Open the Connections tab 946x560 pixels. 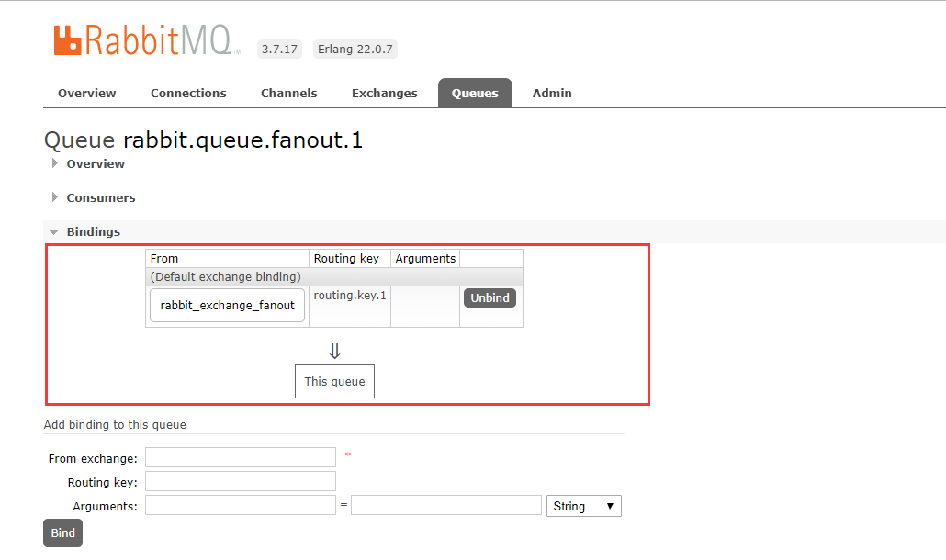188,93
